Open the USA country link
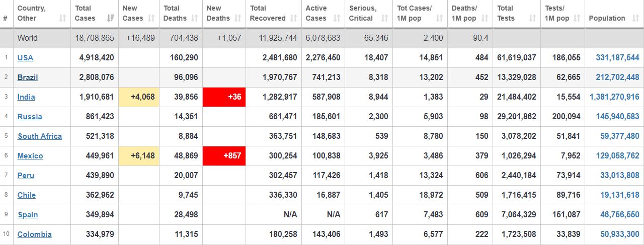 [25, 58]
